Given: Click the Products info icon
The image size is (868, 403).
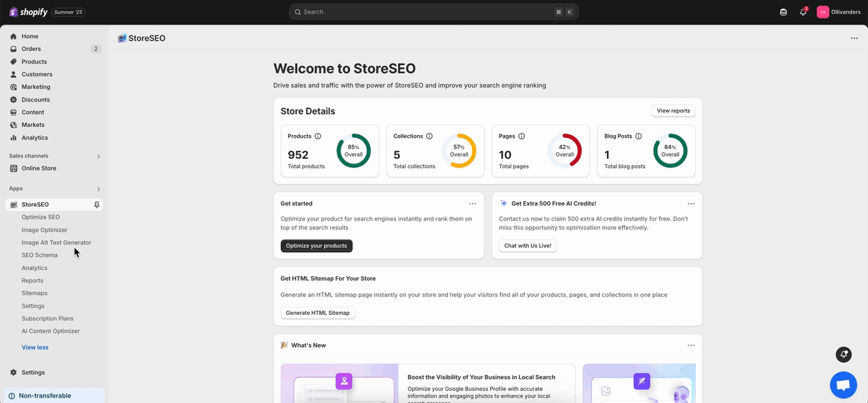Looking at the screenshot, I should point(318,136).
